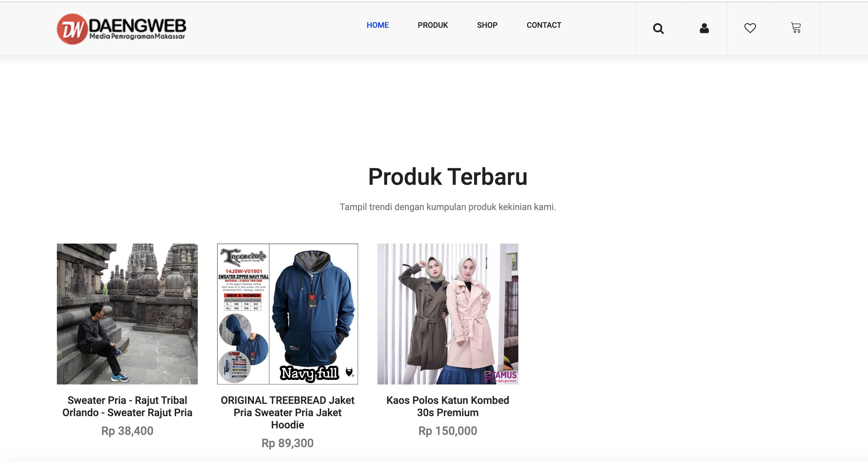Open the Sweater Pria temple photo thumbnail

click(x=127, y=314)
